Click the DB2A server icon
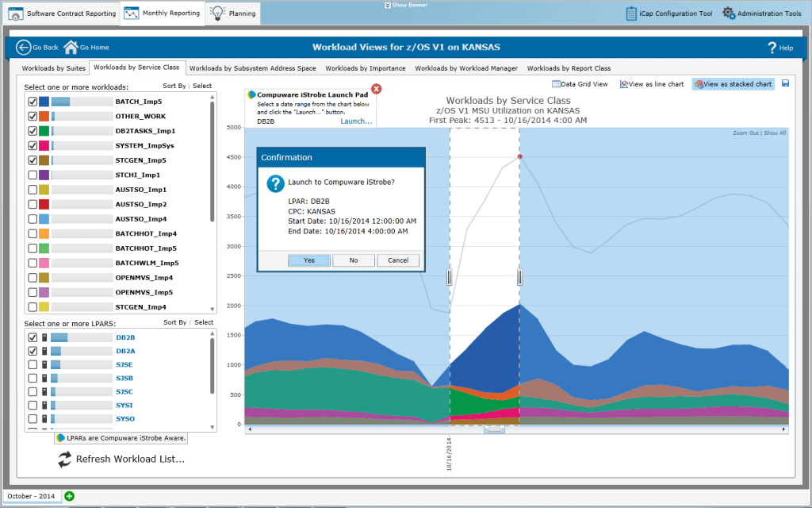The height and width of the screenshot is (508, 812). 44,351
